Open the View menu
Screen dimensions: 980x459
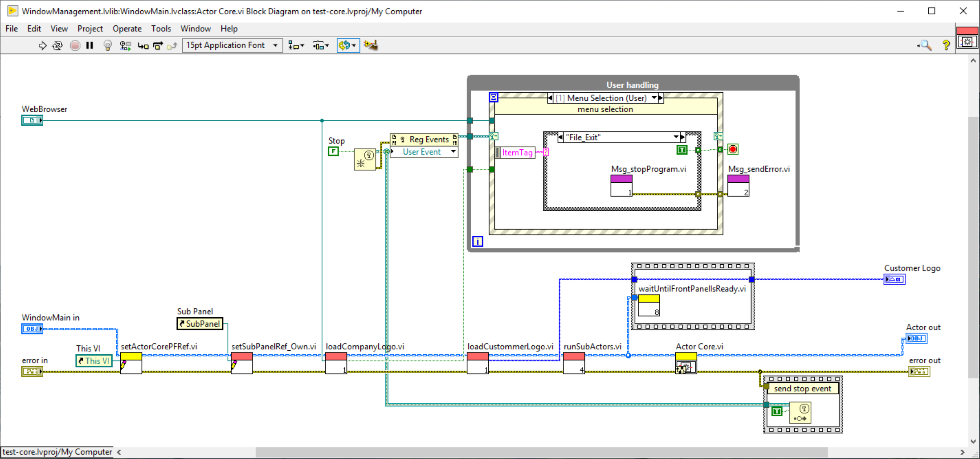click(59, 29)
